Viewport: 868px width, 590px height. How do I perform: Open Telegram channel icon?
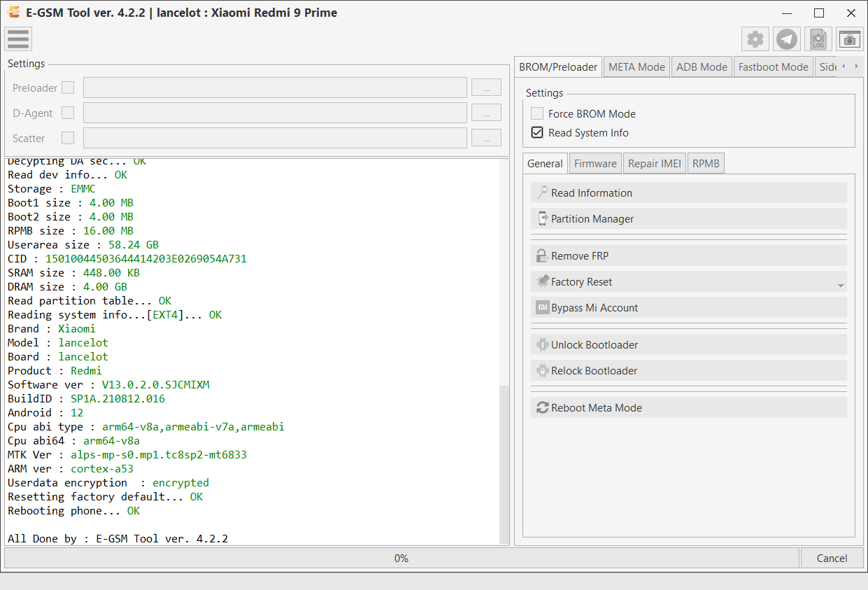tap(787, 39)
